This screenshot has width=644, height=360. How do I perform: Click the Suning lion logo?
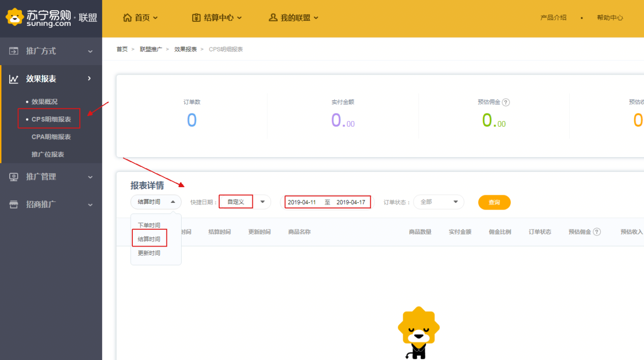15,17
